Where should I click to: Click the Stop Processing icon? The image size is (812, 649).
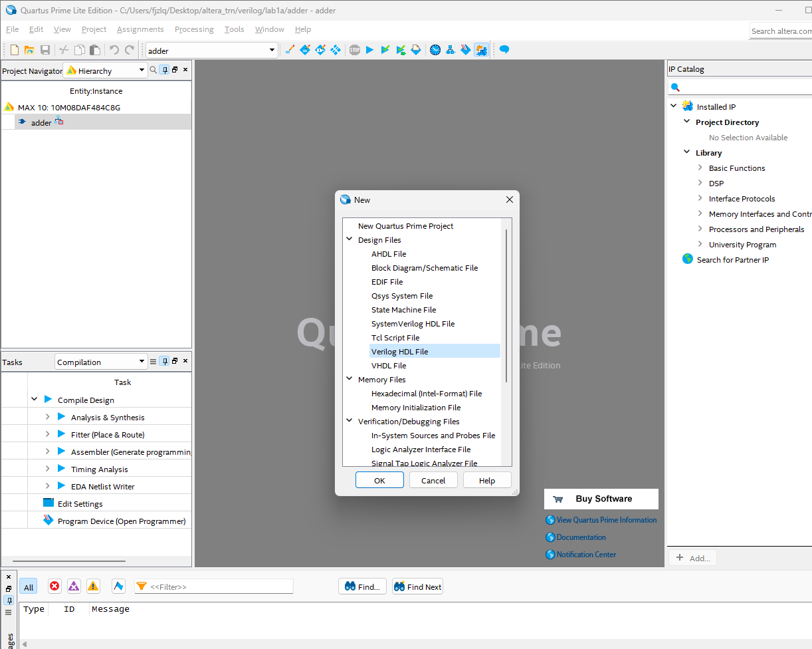(x=354, y=50)
